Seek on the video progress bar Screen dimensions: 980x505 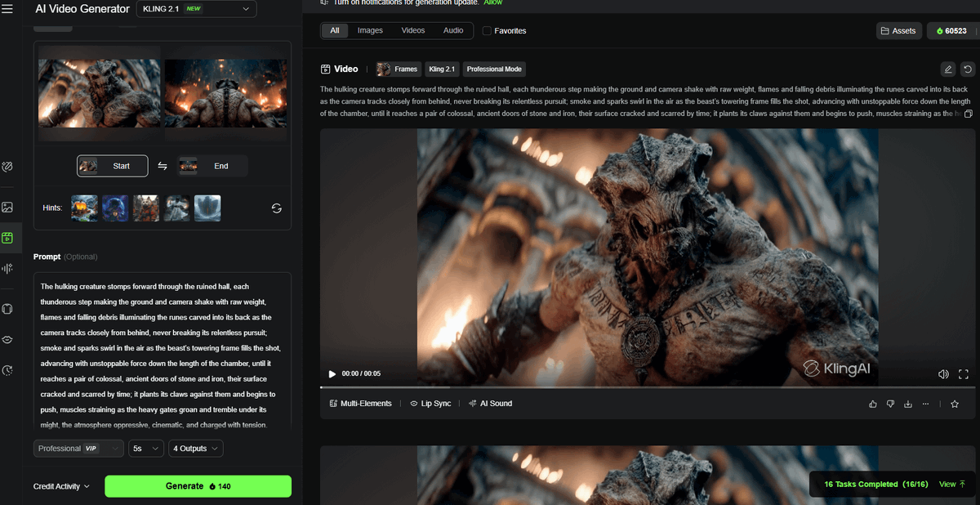tap(647, 387)
